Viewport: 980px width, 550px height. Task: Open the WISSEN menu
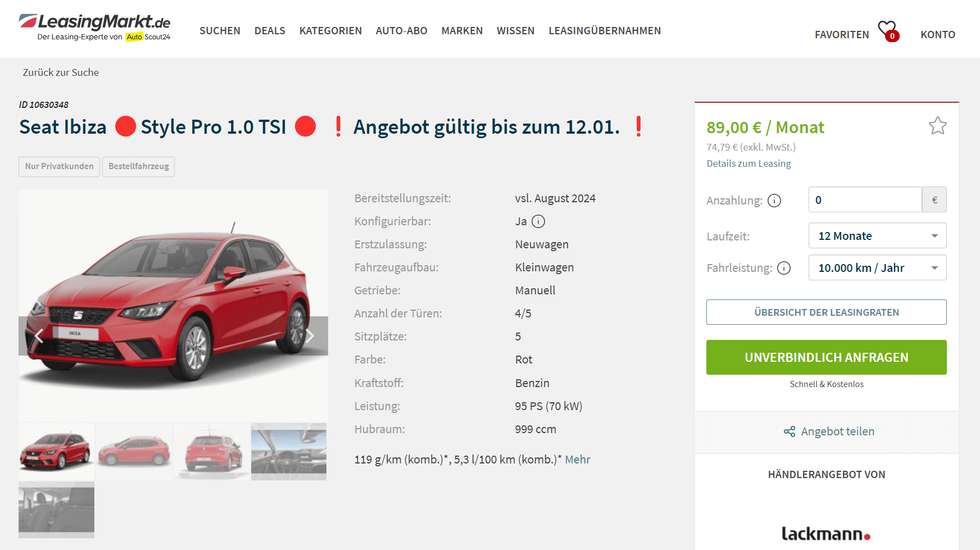pos(515,31)
